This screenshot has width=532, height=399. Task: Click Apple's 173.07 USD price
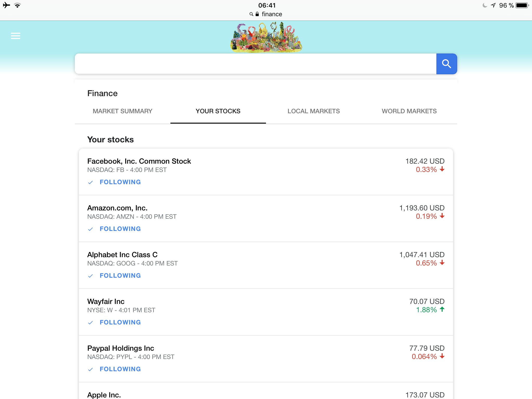tap(425, 395)
